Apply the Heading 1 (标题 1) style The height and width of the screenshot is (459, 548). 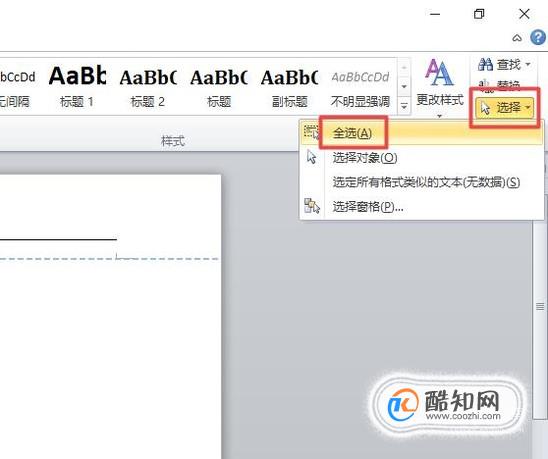[x=77, y=86]
